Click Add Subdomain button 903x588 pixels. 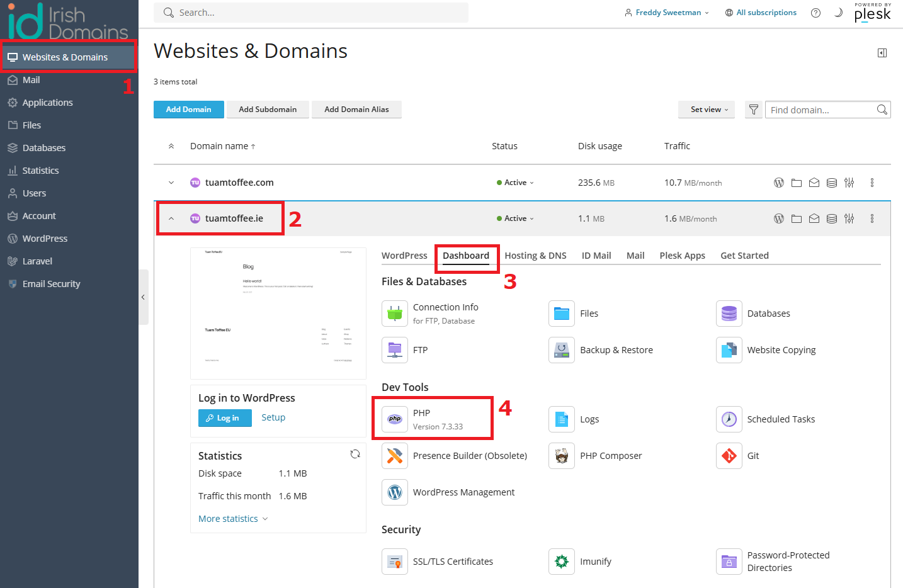[x=268, y=110]
